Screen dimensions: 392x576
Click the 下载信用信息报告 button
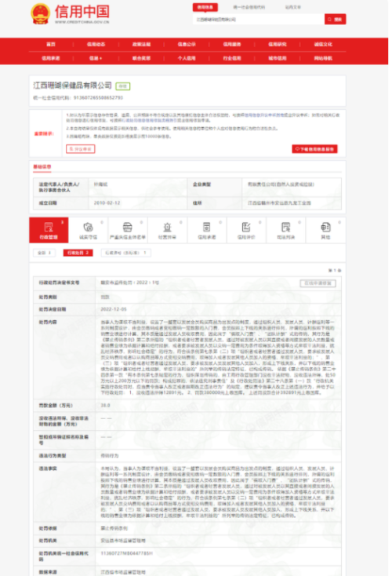click(x=314, y=149)
